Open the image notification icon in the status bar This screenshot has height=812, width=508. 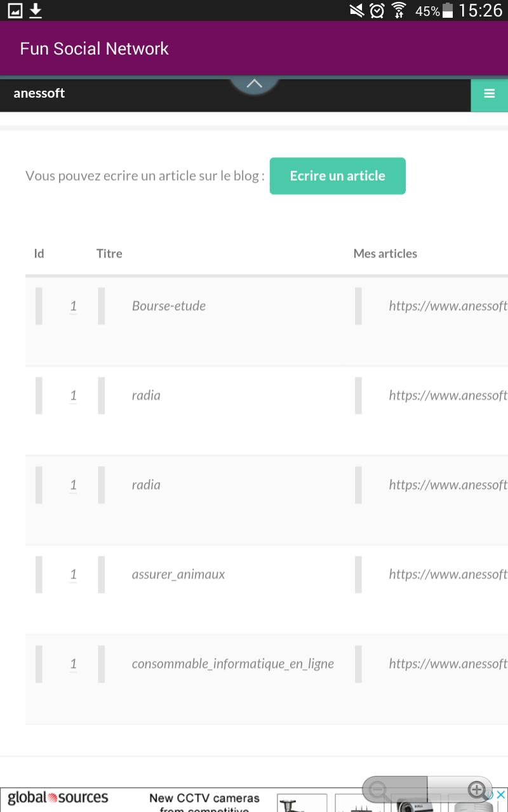tap(14, 10)
